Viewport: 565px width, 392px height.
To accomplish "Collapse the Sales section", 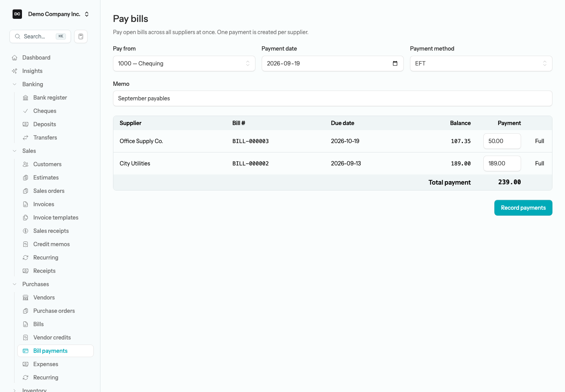I will [15, 151].
